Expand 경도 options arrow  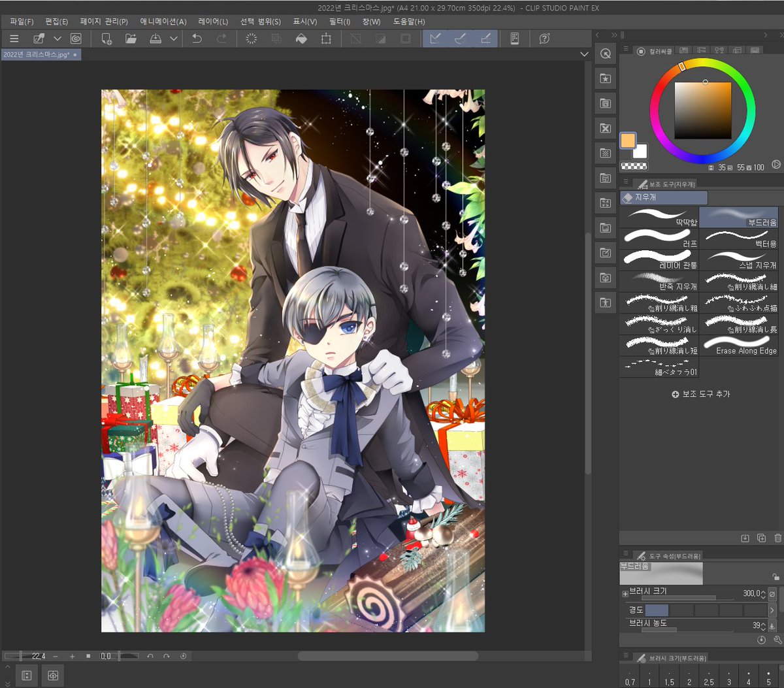point(772,610)
